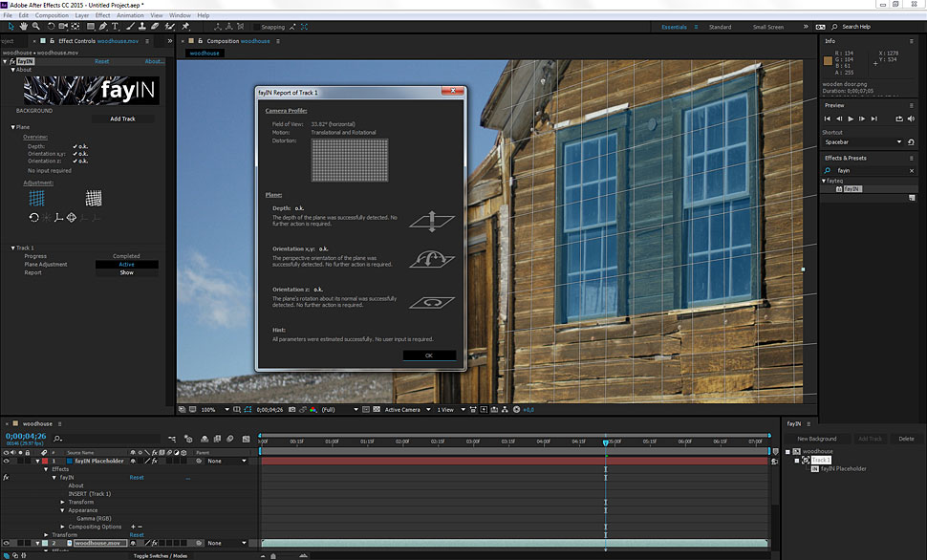This screenshot has width=927, height=560.
Task: Select the Clone Stamp tool
Action: [x=141, y=27]
